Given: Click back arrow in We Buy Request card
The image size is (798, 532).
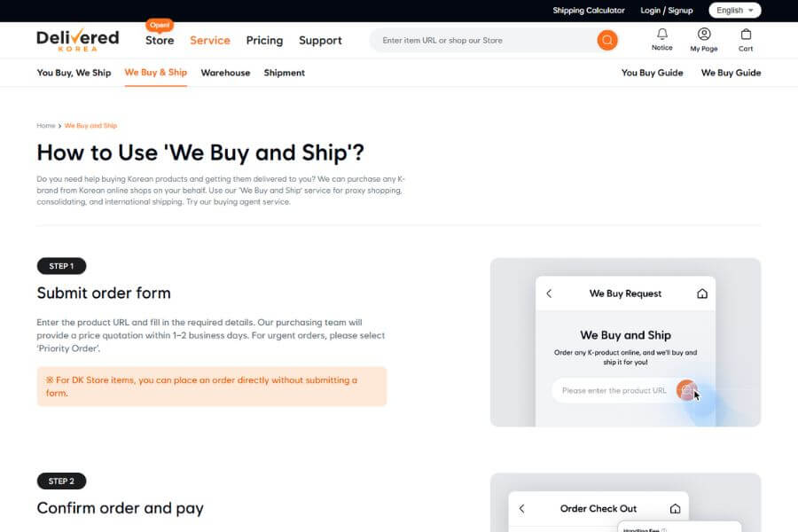Looking at the screenshot, I should [549, 293].
